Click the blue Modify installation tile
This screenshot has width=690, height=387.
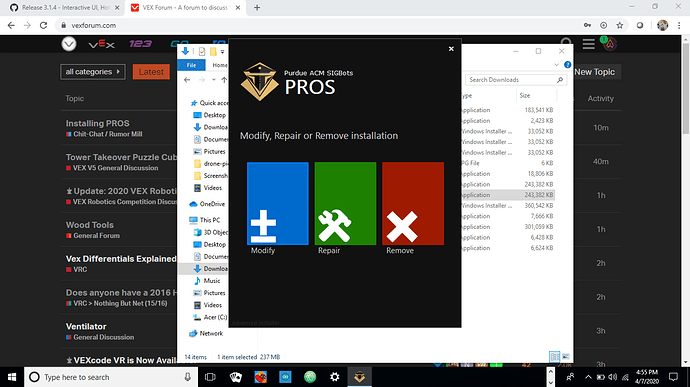[278, 203]
